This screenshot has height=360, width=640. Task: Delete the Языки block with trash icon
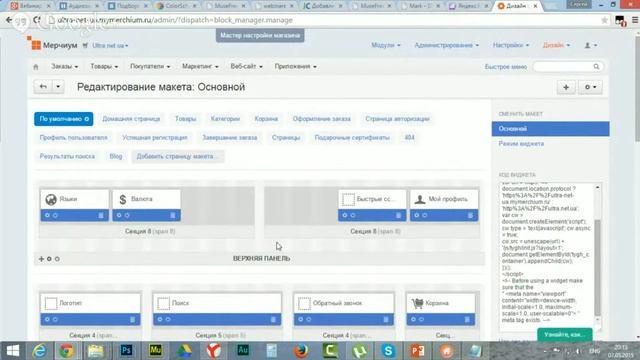101,215
